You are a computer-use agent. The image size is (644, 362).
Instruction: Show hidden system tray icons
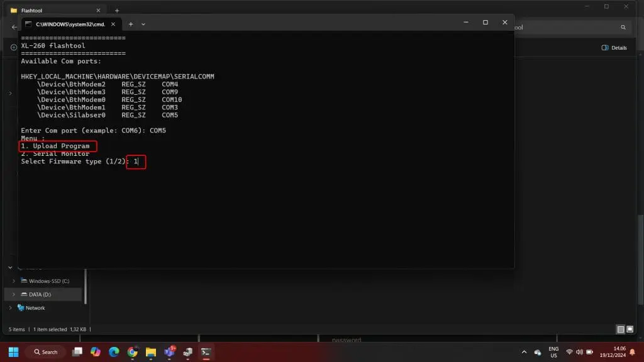(x=524, y=352)
